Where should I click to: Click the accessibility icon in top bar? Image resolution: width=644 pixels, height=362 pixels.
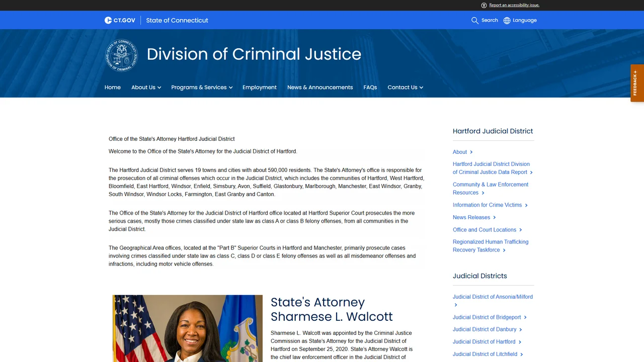[x=484, y=5]
